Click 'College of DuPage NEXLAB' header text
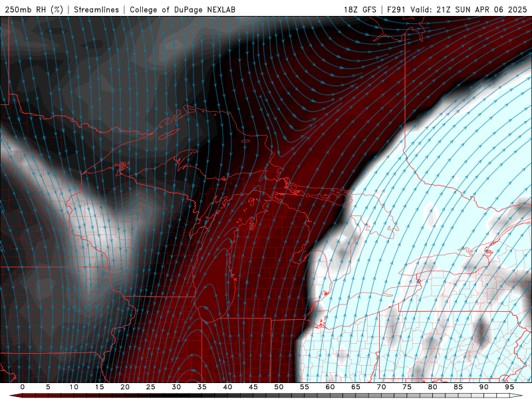532x399 pixels. tap(182, 9)
